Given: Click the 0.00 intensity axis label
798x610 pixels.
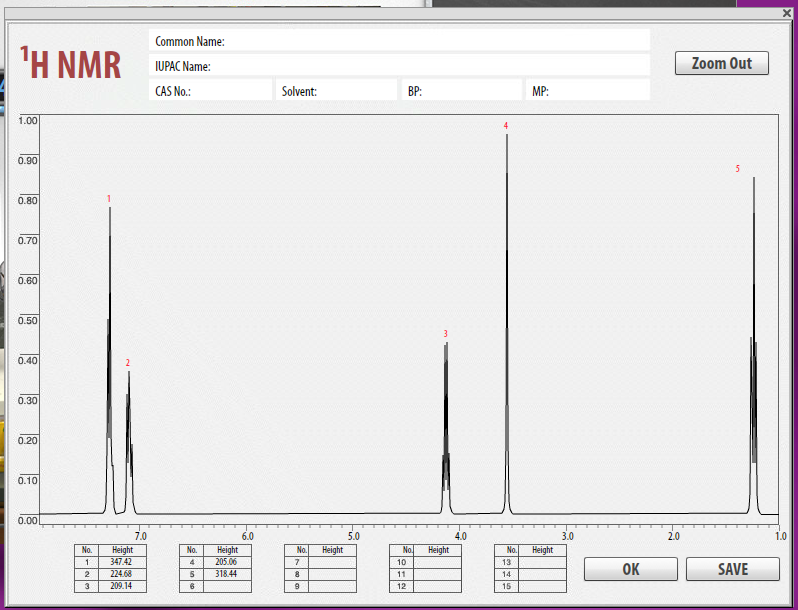Looking at the screenshot, I should 27,520.
